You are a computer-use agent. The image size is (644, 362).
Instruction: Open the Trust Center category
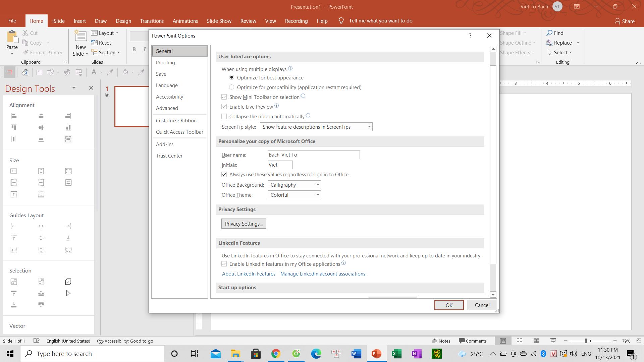click(x=179, y=156)
